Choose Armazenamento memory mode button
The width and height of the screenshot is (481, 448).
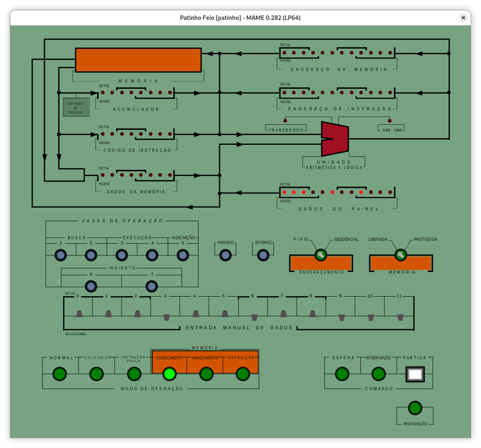206,374
